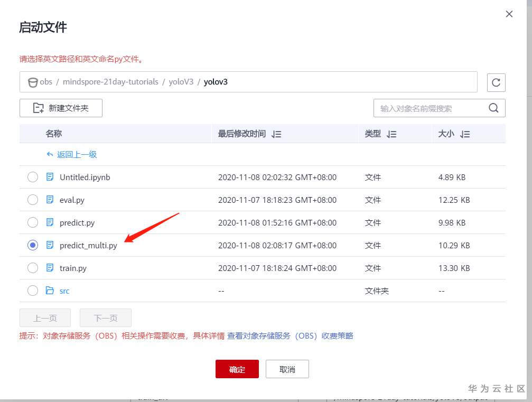The height and width of the screenshot is (402, 532).
Task: Click file icon for eval.py
Action: [x=50, y=200]
